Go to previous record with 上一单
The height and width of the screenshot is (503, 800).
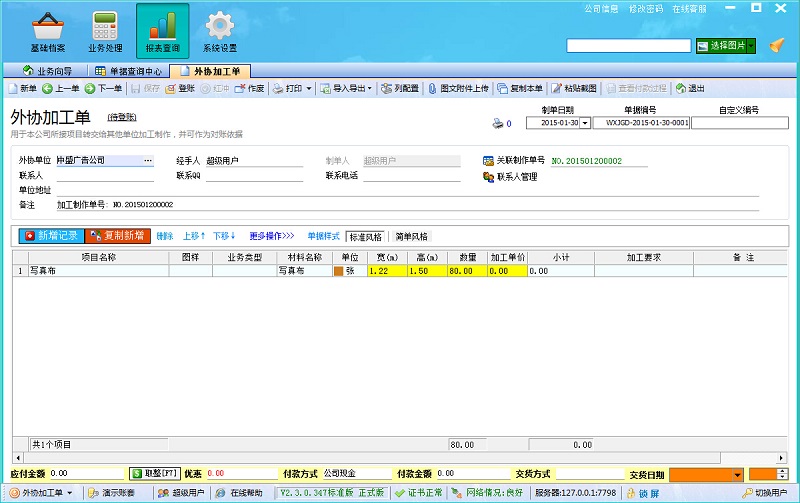[60, 88]
